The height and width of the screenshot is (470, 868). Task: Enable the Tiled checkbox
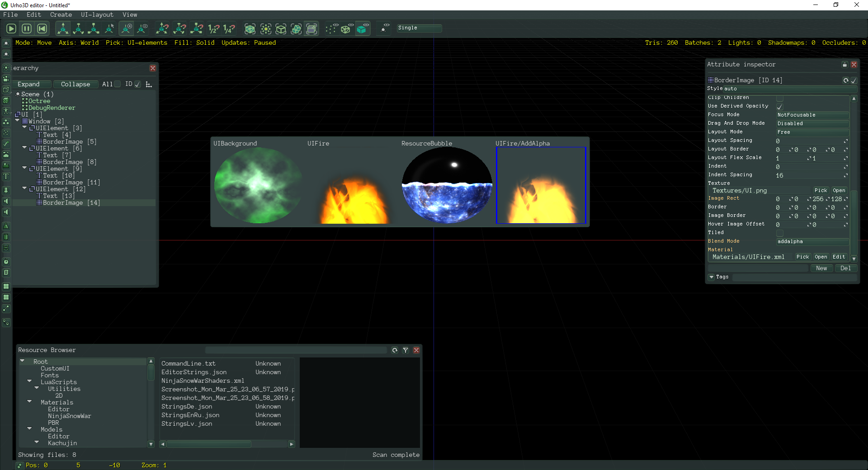[x=780, y=233]
